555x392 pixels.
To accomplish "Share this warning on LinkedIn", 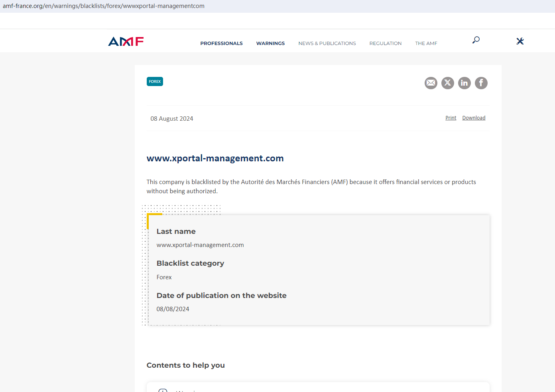I will point(464,83).
